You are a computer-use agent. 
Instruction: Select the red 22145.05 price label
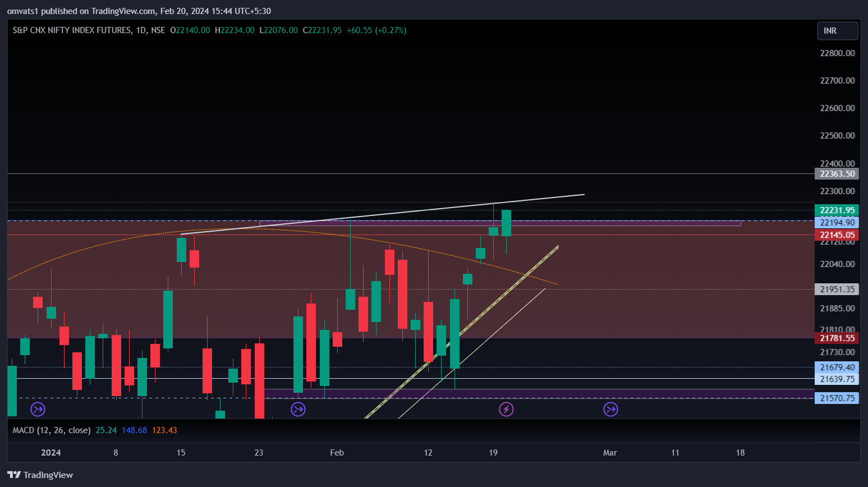[x=837, y=235]
